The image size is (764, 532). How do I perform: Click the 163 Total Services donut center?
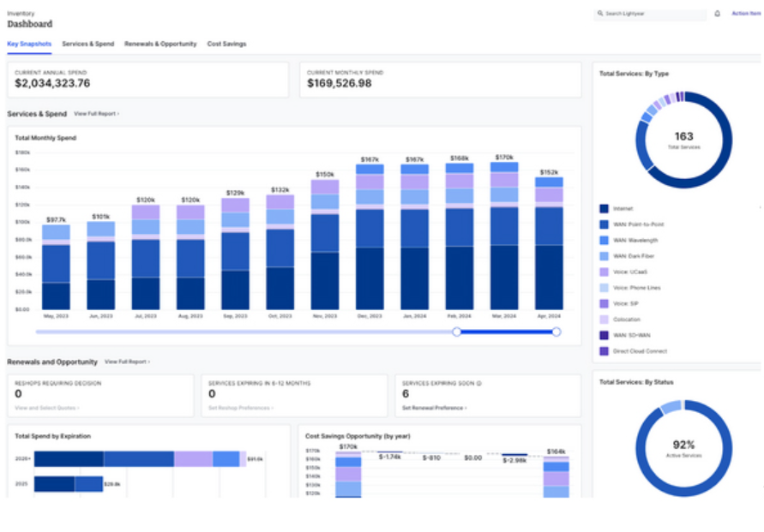pos(683,140)
